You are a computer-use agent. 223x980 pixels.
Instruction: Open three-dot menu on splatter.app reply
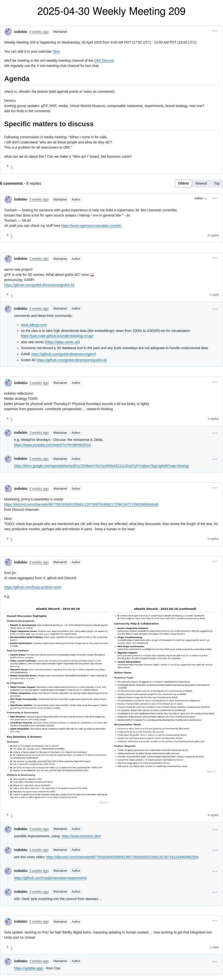point(215,961)
